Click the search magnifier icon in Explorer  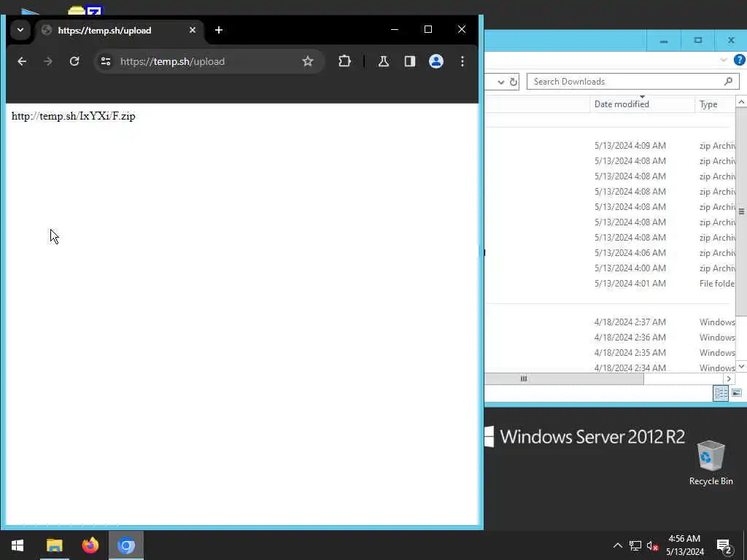pyautogui.click(x=728, y=82)
